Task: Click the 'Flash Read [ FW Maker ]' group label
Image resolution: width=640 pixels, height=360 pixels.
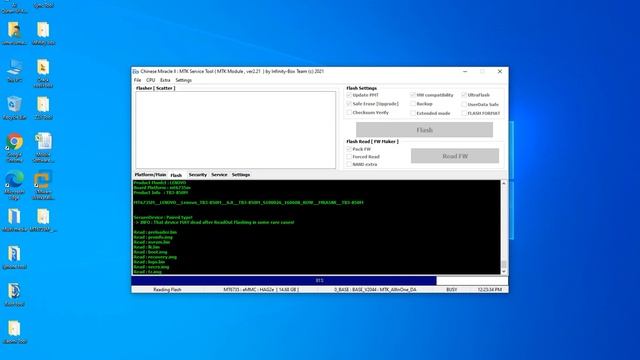Action: click(372, 142)
